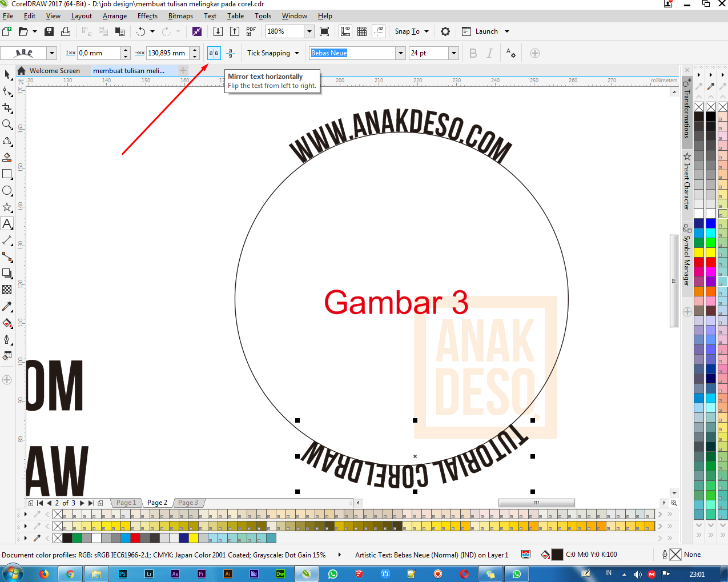
Task: Click the horizontal offset 130,895 mm field
Action: coord(168,53)
